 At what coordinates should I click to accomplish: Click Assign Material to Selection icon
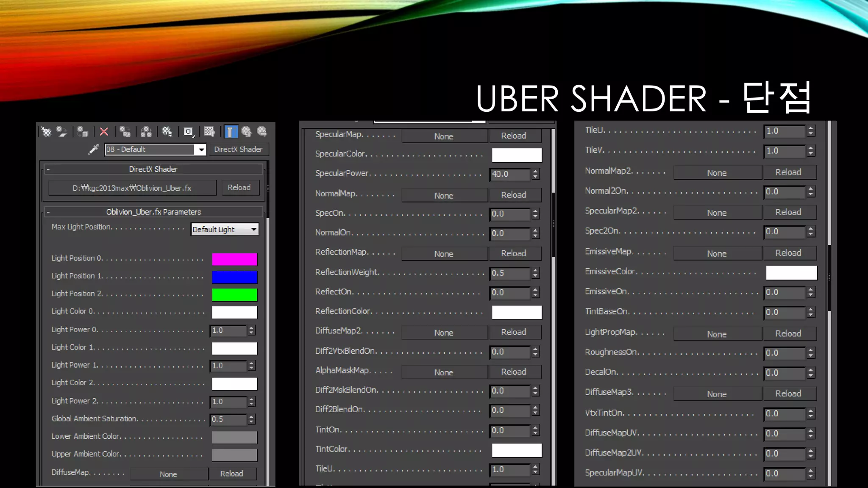[83, 132]
